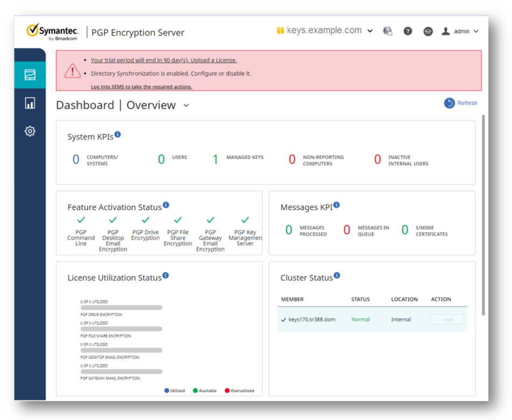Open the Settings gear sidebar icon
This screenshot has width=512, height=420.
pos(30,131)
